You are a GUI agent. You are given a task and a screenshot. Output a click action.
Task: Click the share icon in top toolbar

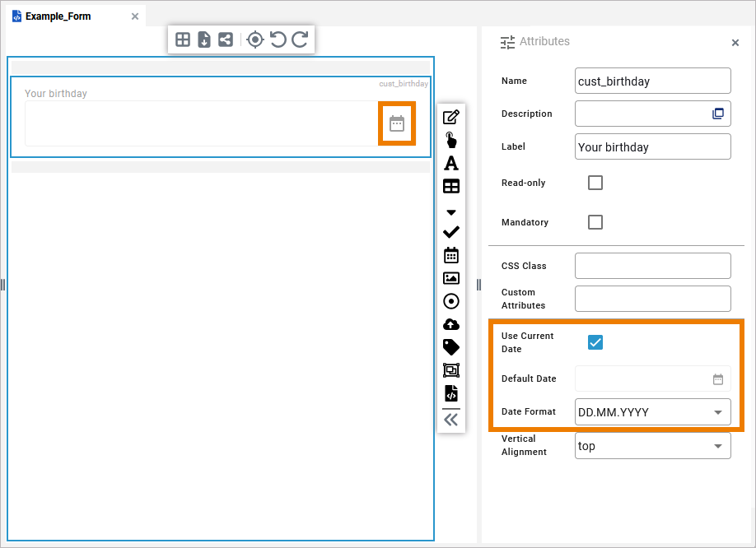pos(226,39)
